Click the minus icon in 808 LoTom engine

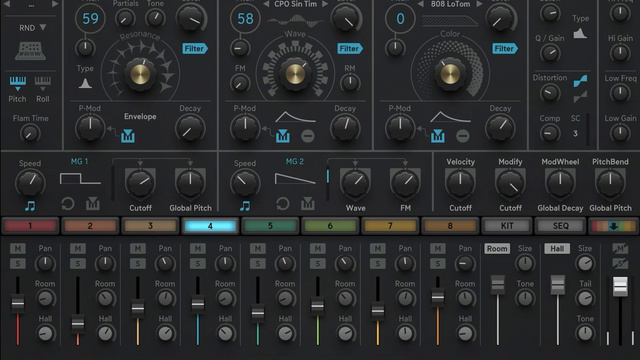coord(462,136)
